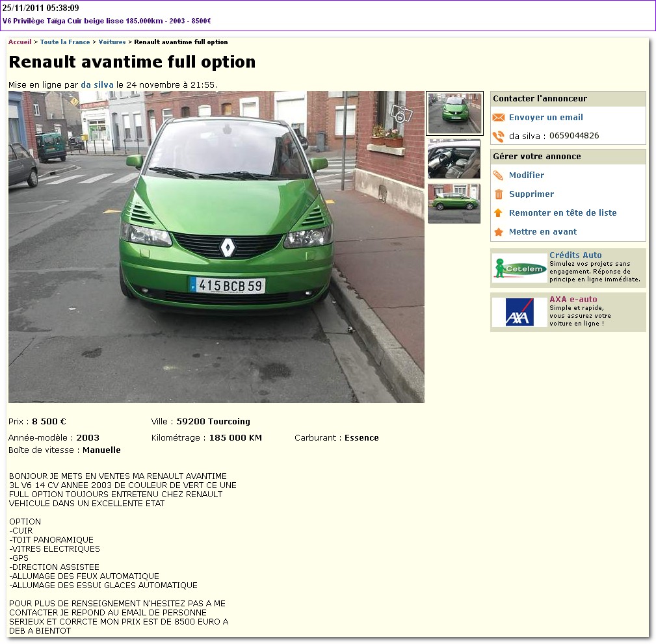Image resolution: width=656 pixels, height=644 pixels.
Task: Click the orange phone icon
Action: click(x=499, y=136)
